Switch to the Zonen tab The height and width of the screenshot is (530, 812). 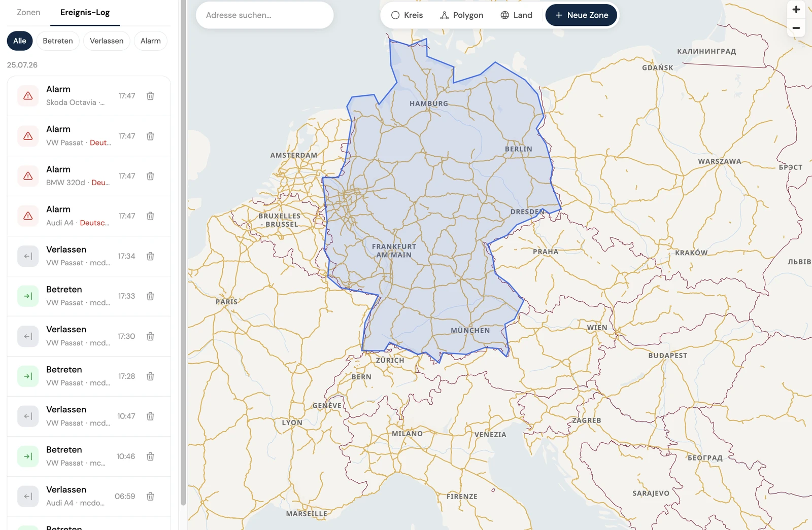[28, 12]
